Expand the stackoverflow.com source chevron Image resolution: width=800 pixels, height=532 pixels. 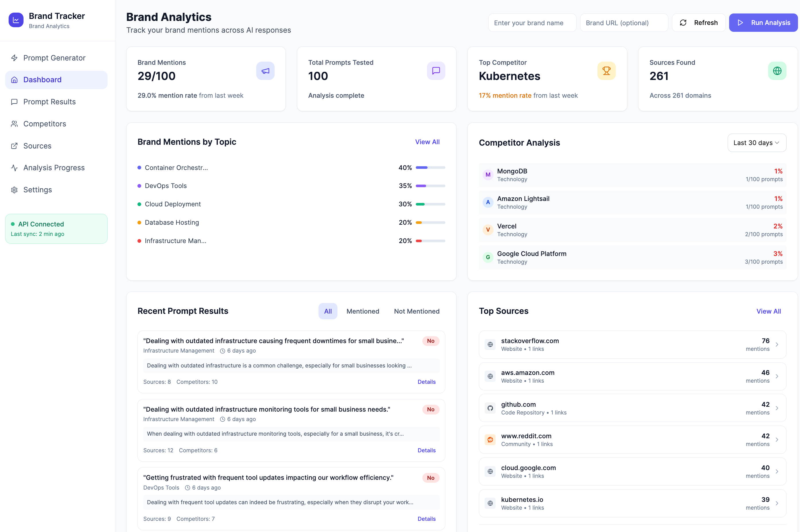[777, 345]
